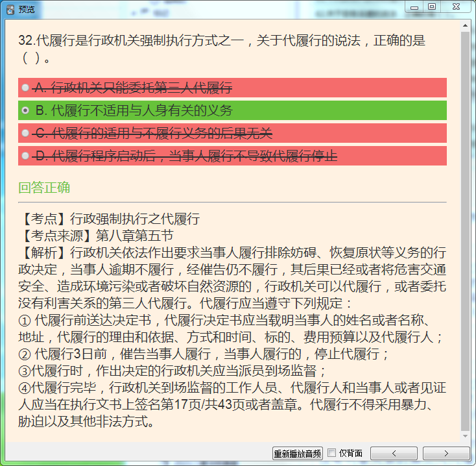
Task: Select radio button for option C
Action: coord(25,133)
